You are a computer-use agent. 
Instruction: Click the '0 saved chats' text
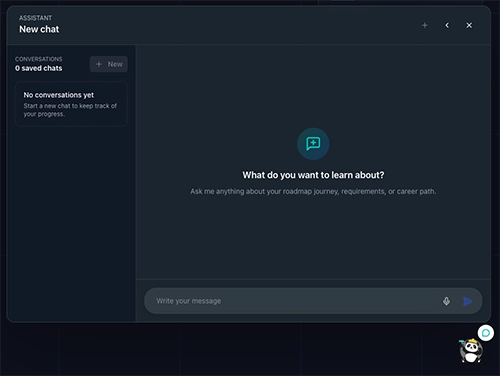pyautogui.click(x=39, y=68)
